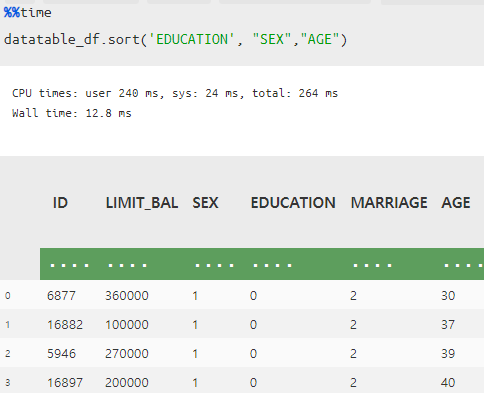Click LIMIT_BAL value 100000
This screenshot has height=393, width=484.
[x=127, y=325]
